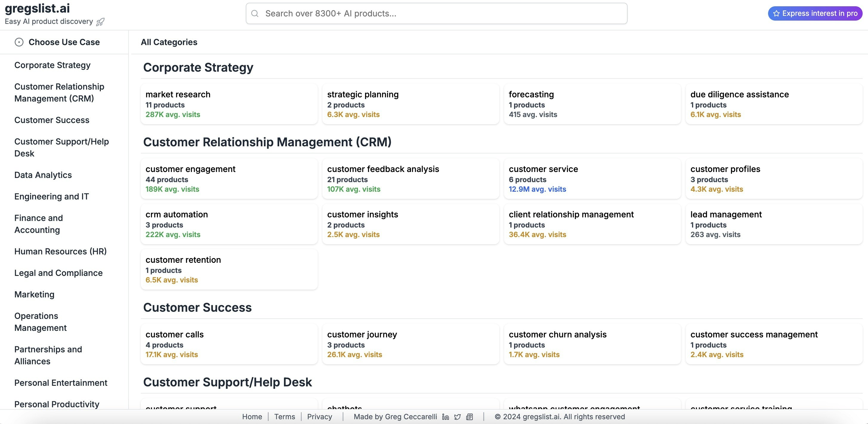Open the customer churn analysis card

pos(592,344)
